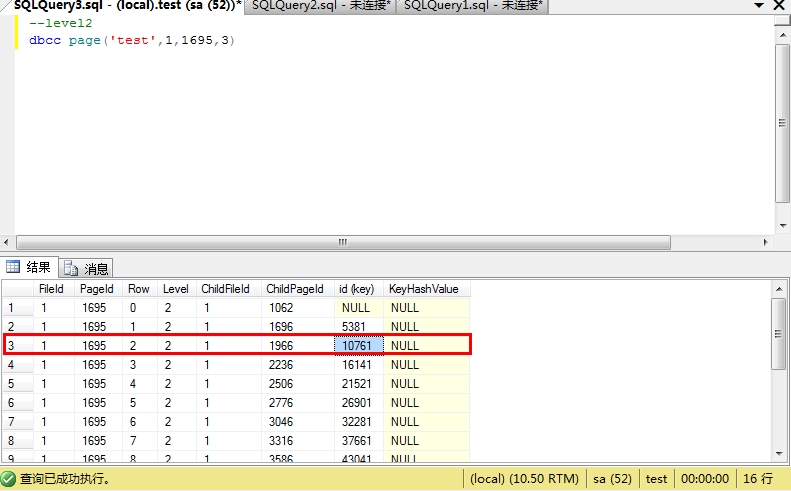Viewport: 791px width, 491px height.
Task: Click the editor vertical scrollbar thumb
Action: point(782,123)
